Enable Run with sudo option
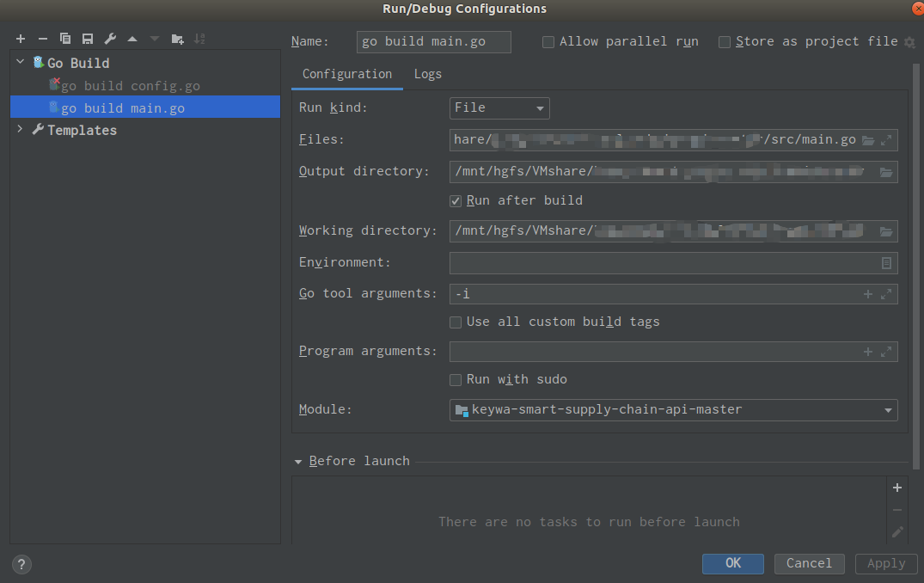Screen dimensions: 924x583 click(456, 380)
